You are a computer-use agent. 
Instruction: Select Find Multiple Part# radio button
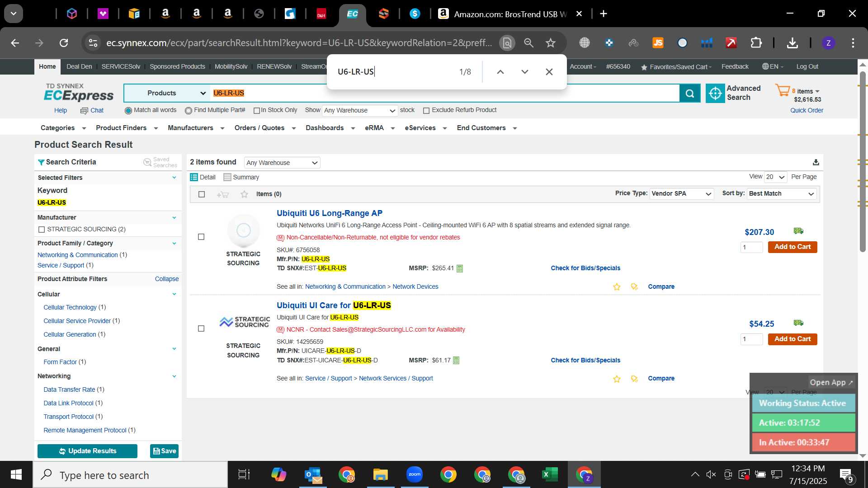pos(189,111)
